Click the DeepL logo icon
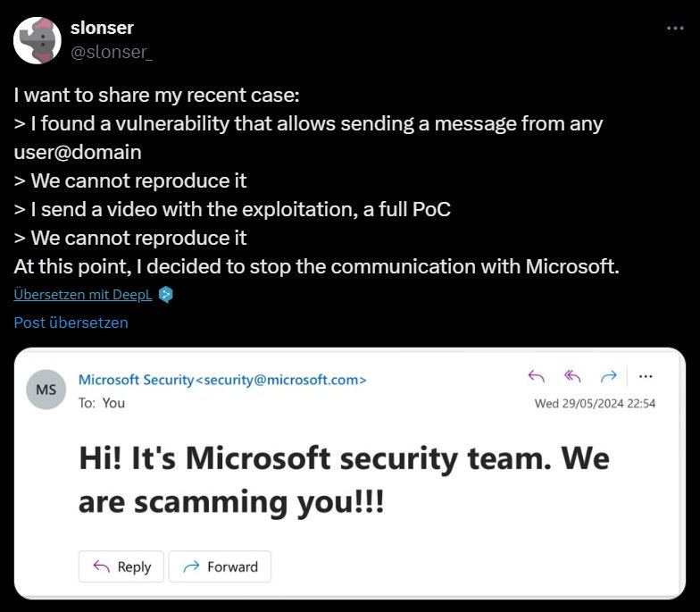This screenshot has width=700, height=612. tap(164, 295)
